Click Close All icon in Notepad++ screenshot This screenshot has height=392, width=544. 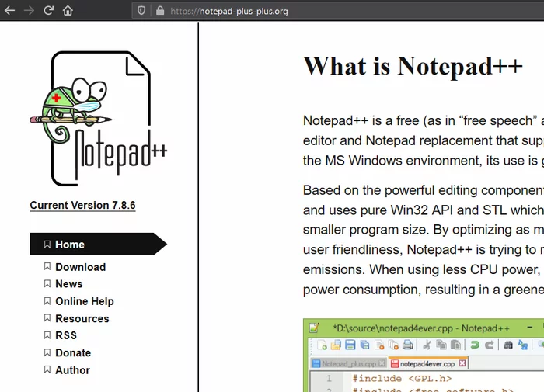pyautogui.click(x=393, y=345)
